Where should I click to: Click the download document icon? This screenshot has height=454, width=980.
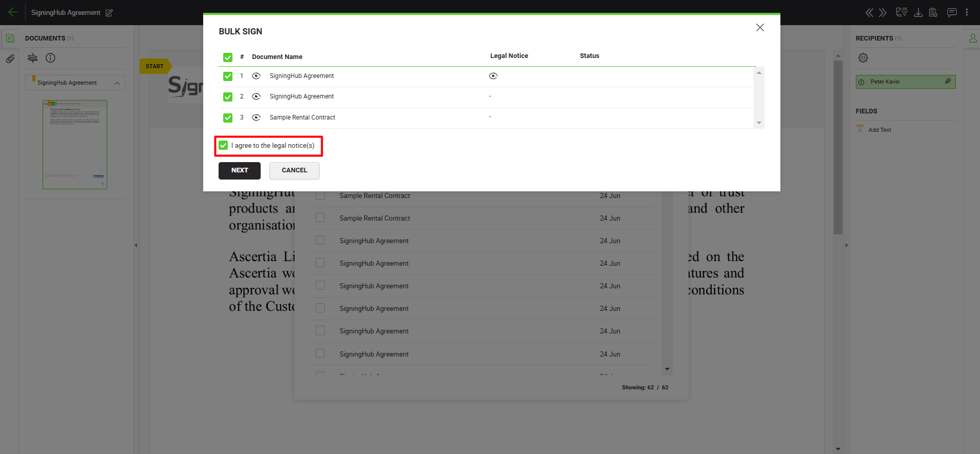pos(918,12)
